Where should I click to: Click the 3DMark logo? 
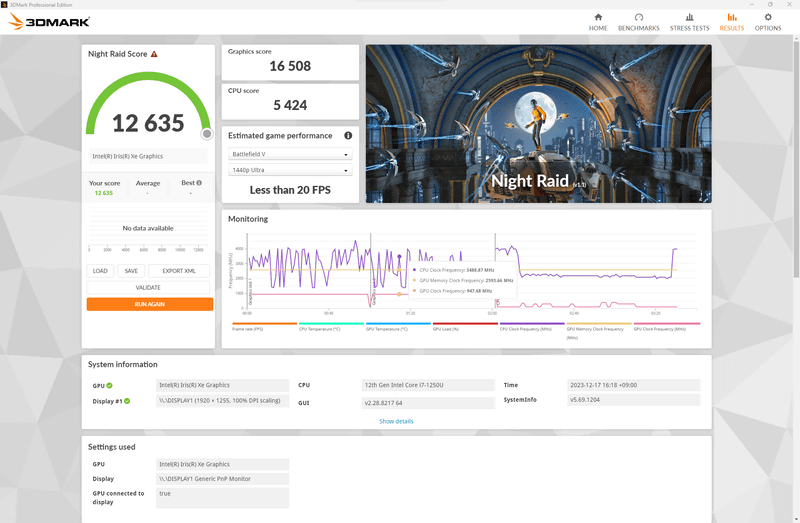49,21
